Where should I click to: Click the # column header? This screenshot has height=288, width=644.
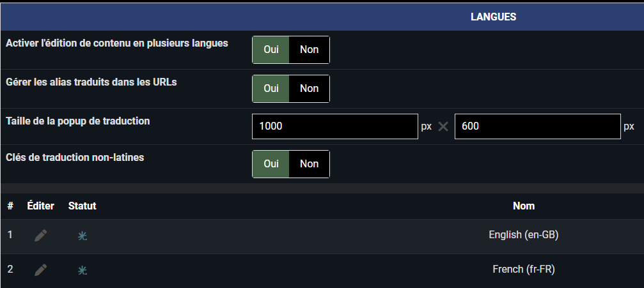click(x=10, y=206)
